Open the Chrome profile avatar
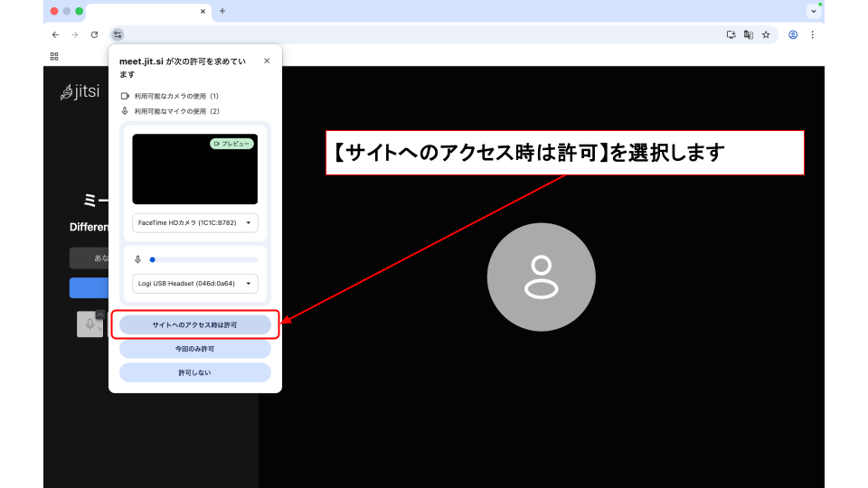The image size is (868, 488). click(x=793, y=34)
